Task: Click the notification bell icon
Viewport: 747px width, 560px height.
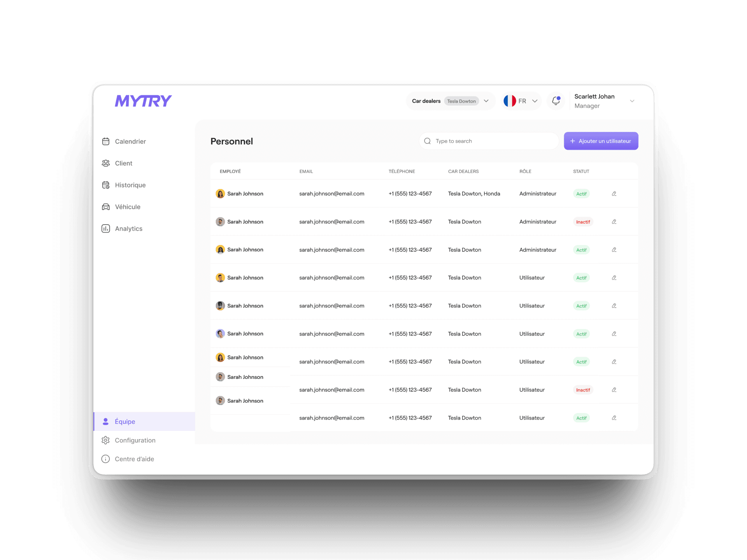Action: (x=556, y=101)
